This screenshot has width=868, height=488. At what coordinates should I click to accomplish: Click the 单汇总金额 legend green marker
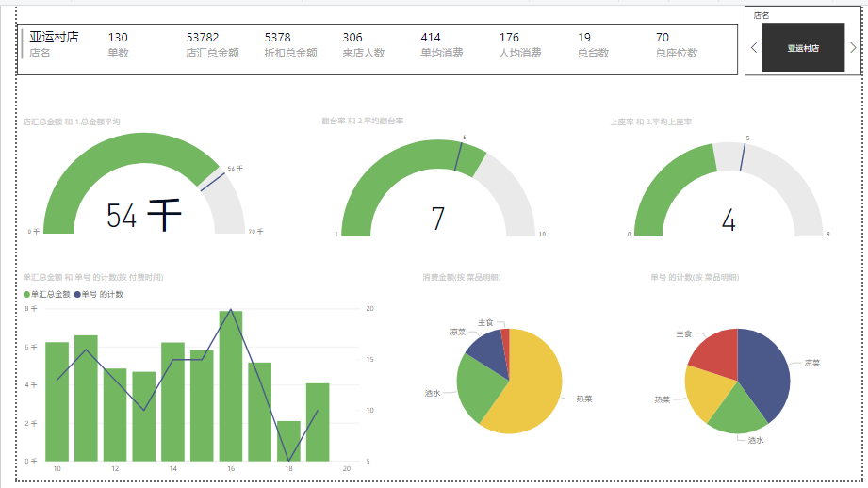tap(26, 294)
